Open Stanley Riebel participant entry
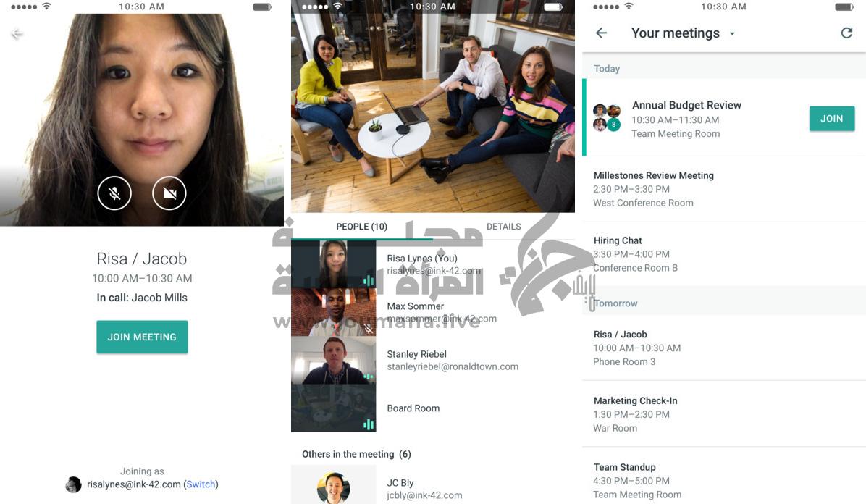 (x=433, y=361)
